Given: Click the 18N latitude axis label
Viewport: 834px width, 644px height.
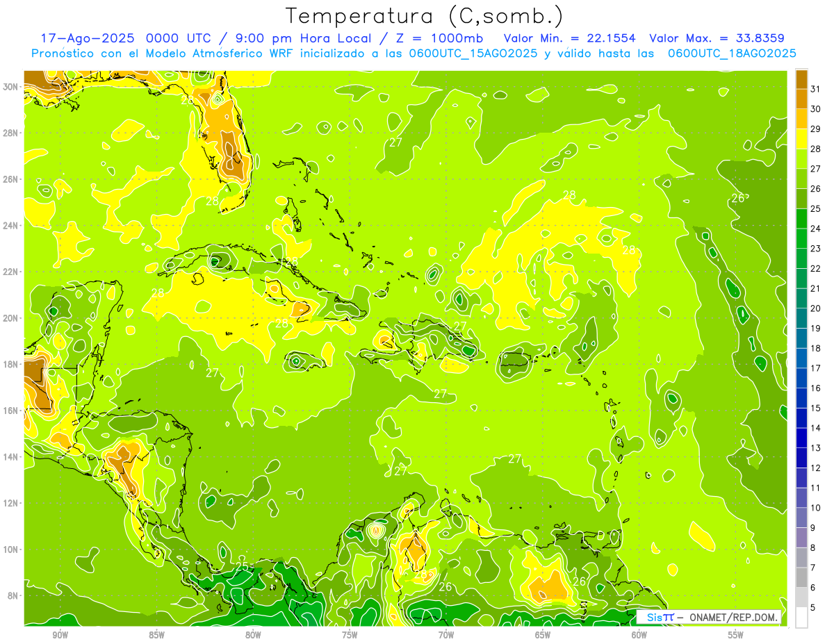Looking at the screenshot, I should [11, 364].
